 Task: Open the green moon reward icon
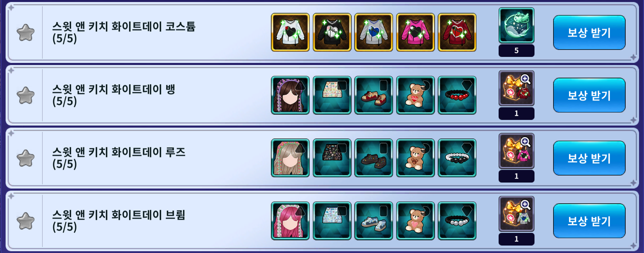point(516,26)
